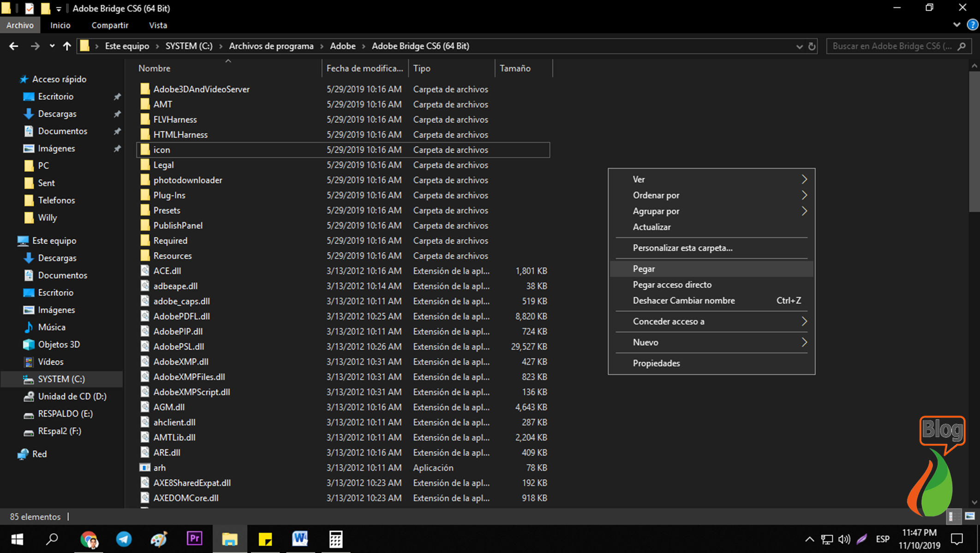Click SYSTEM (C:) breadcrumb

[x=189, y=46]
